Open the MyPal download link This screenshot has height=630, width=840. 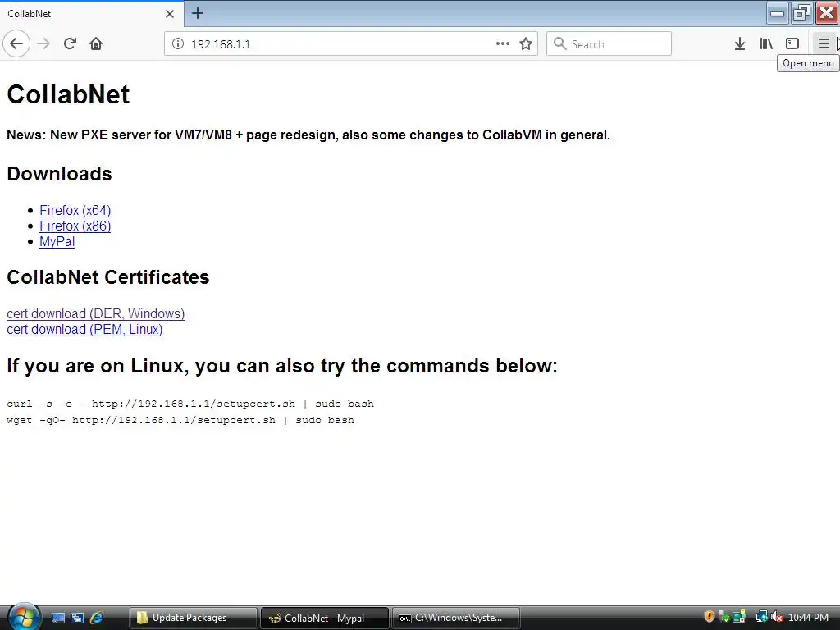(57, 242)
